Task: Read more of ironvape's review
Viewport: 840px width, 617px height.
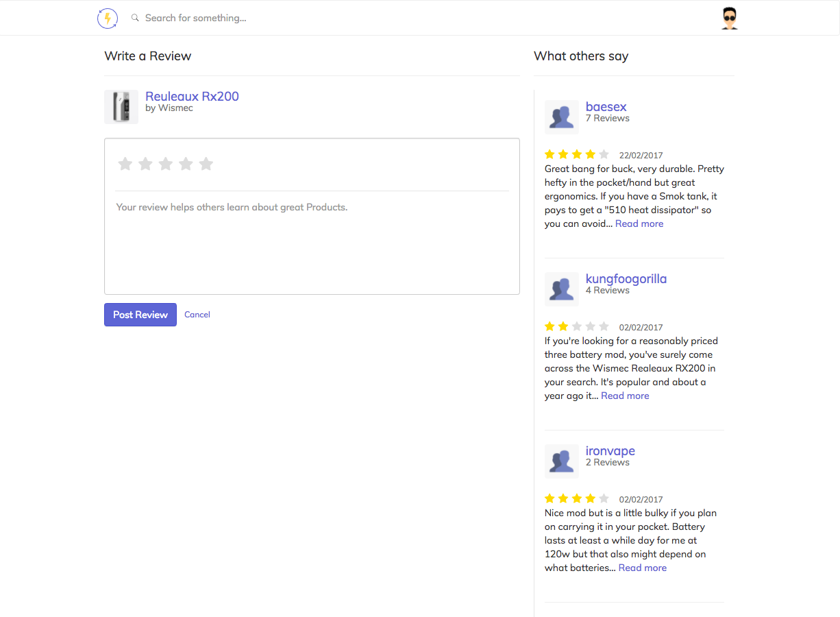Action: (643, 568)
